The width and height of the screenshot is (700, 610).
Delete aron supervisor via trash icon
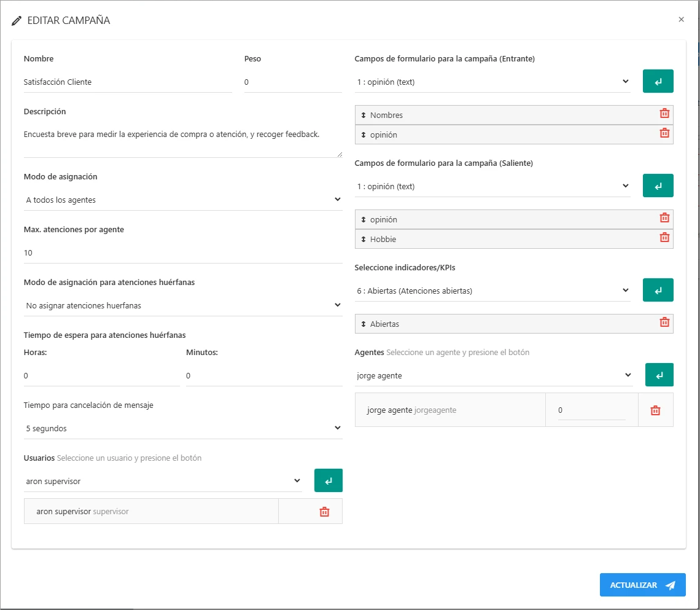tap(325, 510)
